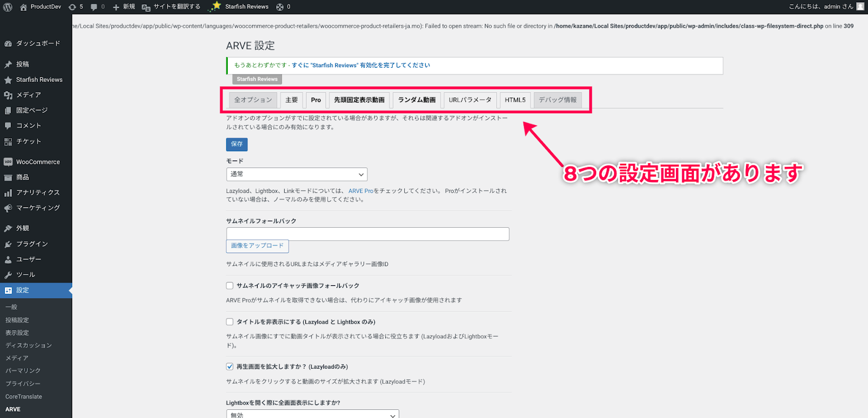The image size is (868, 418).
Task: Open the Pro tab
Action: pyautogui.click(x=316, y=100)
